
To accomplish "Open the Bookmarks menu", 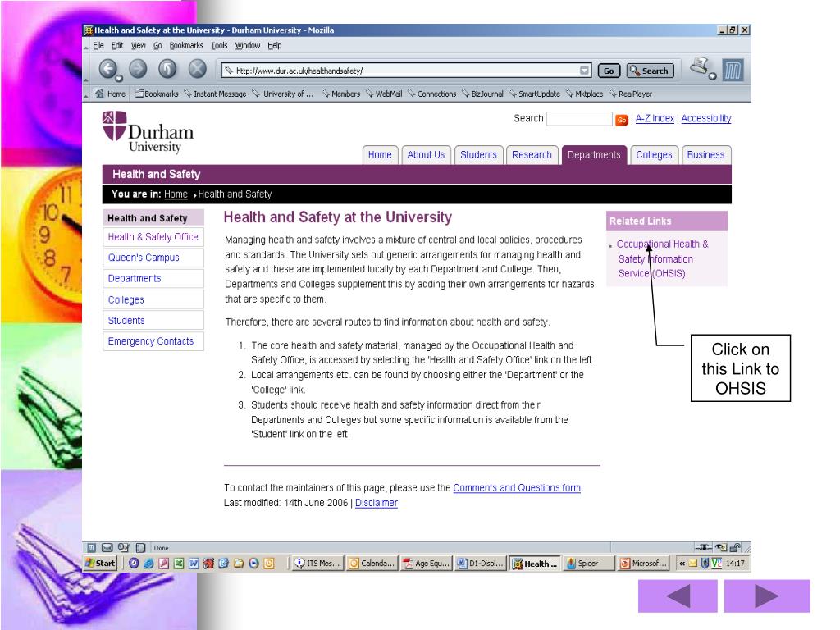I will 186,46.
